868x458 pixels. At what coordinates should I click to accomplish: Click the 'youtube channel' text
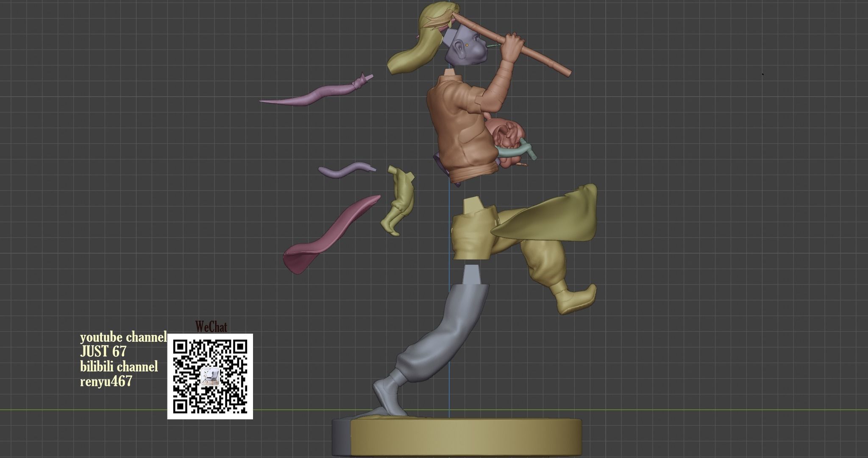123,337
